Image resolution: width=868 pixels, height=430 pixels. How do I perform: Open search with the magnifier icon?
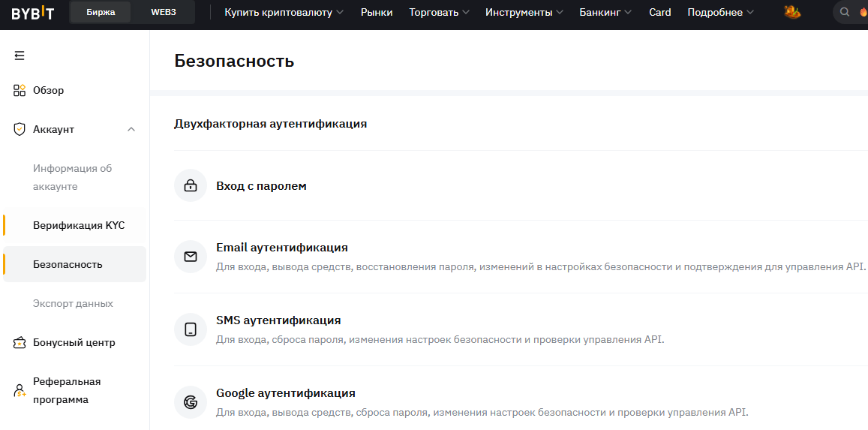[x=845, y=12]
